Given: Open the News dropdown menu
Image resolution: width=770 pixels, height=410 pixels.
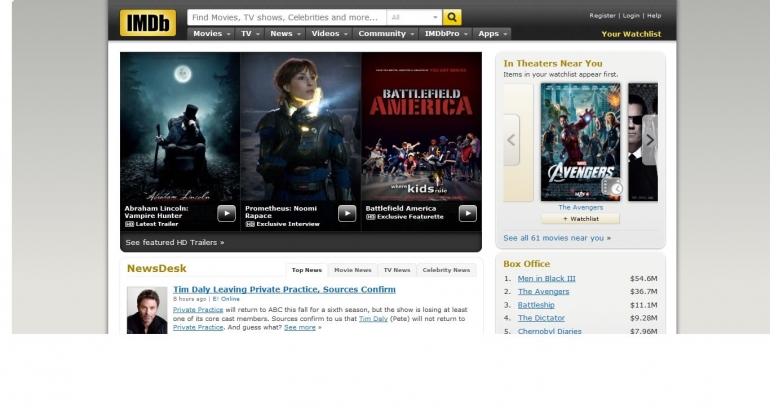Looking at the screenshot, I should 285,33.
